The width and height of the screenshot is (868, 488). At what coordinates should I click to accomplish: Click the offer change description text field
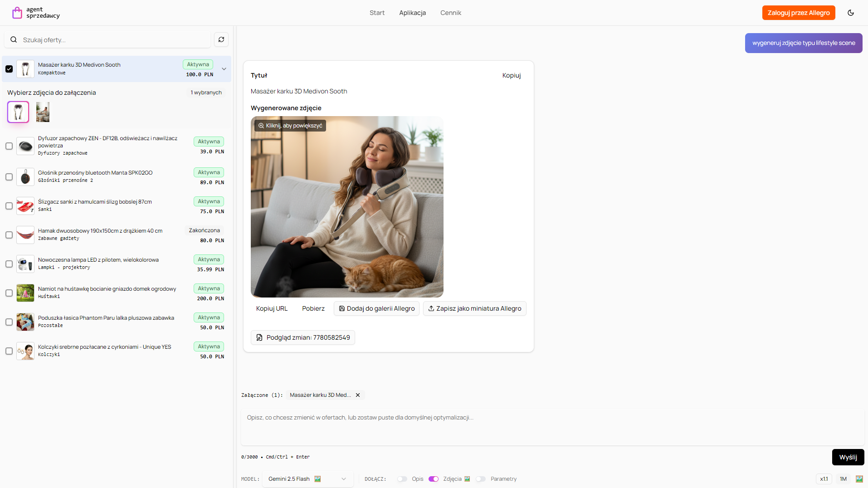pos(552,427)
